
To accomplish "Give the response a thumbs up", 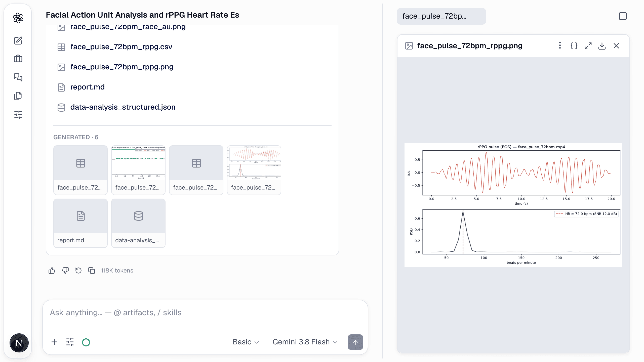I will click(52, 270).
